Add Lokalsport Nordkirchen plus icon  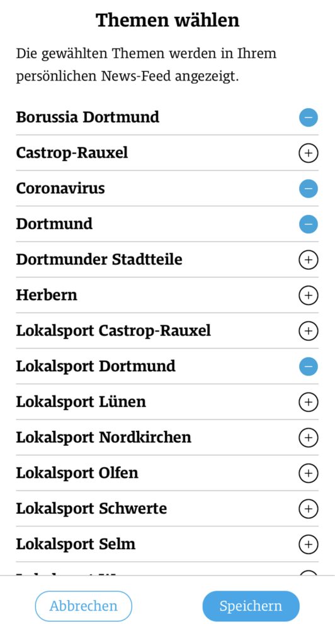[x=309, y=438]
